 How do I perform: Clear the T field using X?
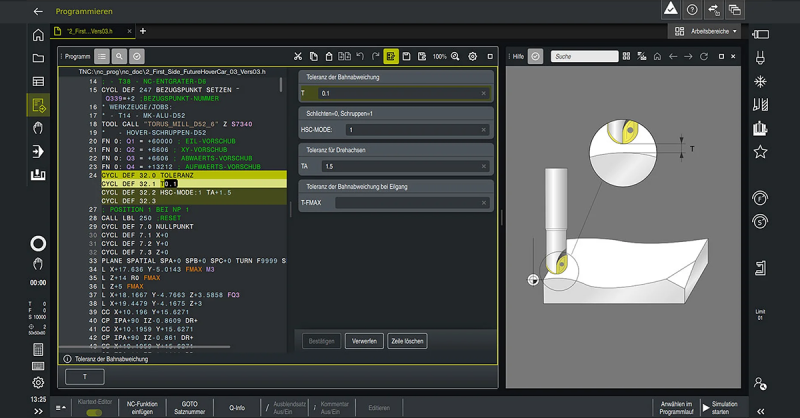point(484,93)
